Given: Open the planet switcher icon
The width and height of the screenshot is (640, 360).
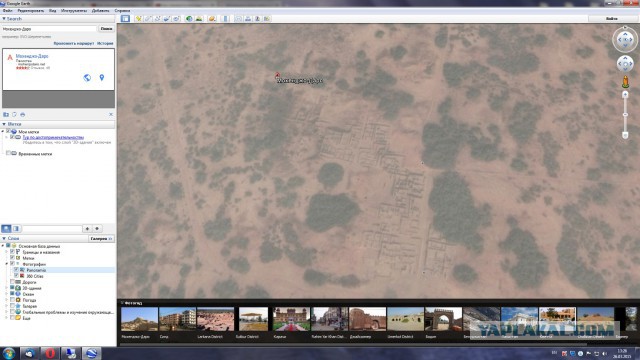Looking at the screenshot, I should click(x=212, y=19).
